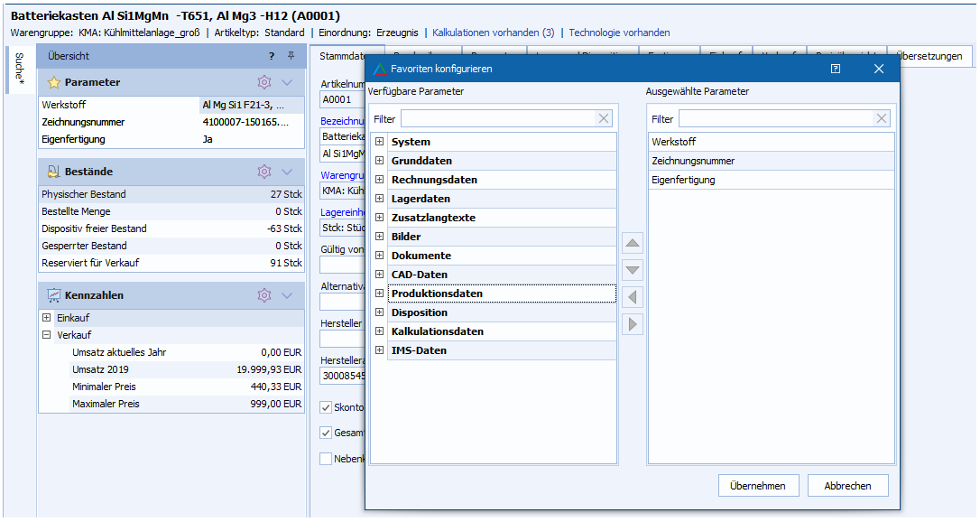Screen dimensions: 980x522
Task: Toggle the Nebenk... checkbox
Action: pos(326,458)
